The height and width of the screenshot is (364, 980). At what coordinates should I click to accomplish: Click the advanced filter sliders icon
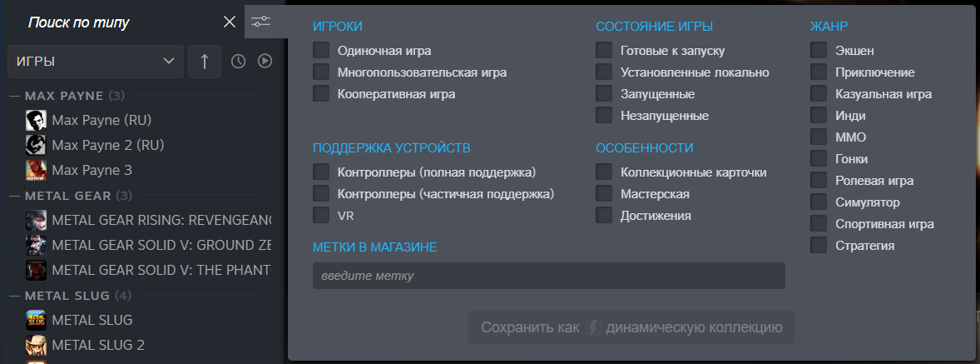click(260, 21)
